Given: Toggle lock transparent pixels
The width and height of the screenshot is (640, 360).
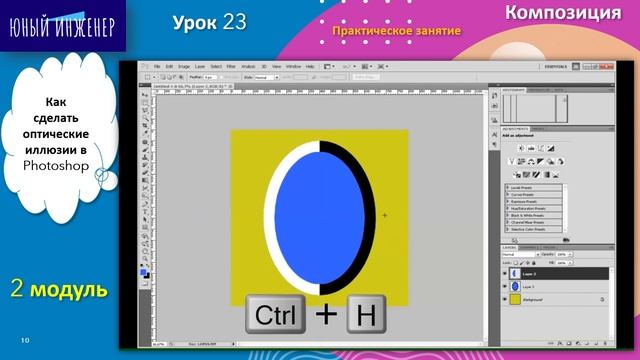Looking at the screenshot, I should [516, 263].
